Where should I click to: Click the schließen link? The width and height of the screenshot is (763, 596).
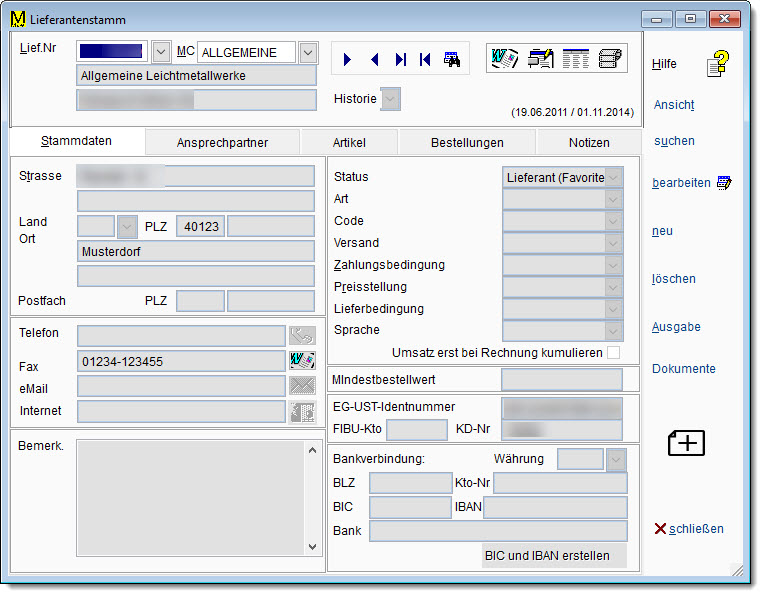pyautogui.click(x=688, y=529)
